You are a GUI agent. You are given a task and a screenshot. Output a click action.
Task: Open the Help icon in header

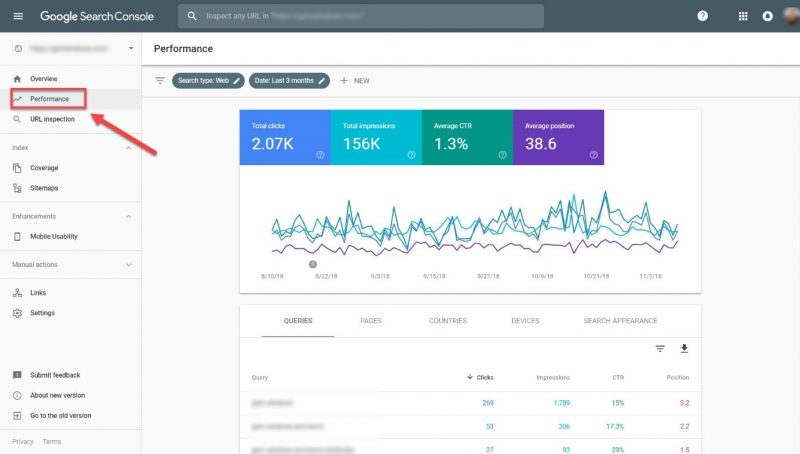tap(703, 16)
